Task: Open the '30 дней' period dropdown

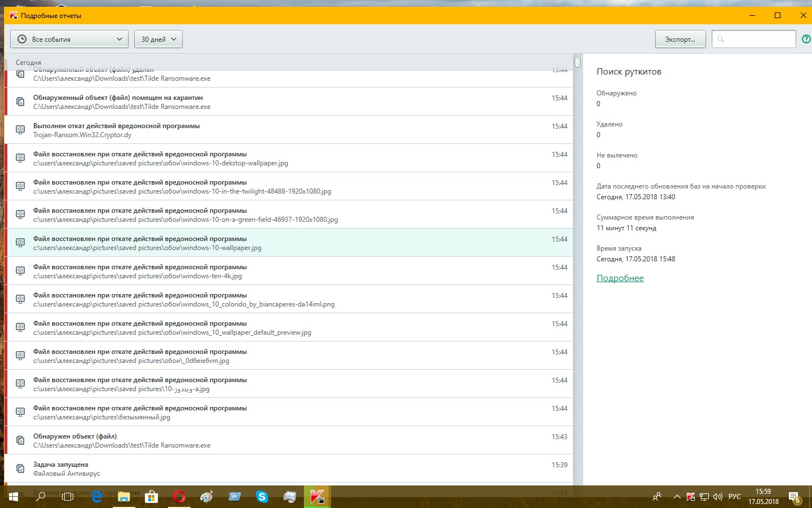Action: coord(158,39)
